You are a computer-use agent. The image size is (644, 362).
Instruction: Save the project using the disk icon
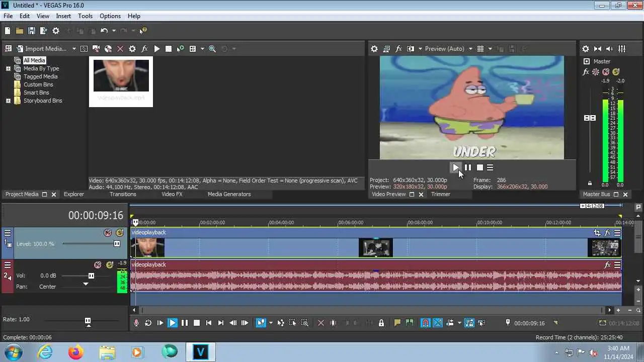(32, 31)
